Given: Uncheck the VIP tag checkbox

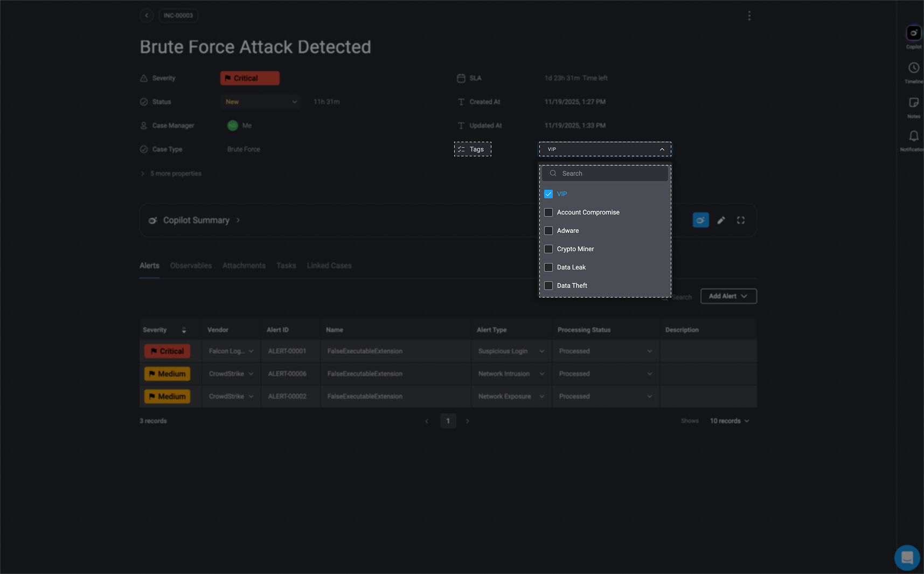Looking at the screenshot, I should coord(548,194).
